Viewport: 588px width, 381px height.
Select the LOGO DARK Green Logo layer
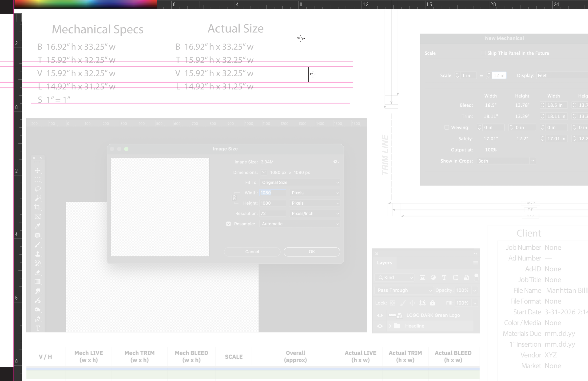[x=433, y=315]
